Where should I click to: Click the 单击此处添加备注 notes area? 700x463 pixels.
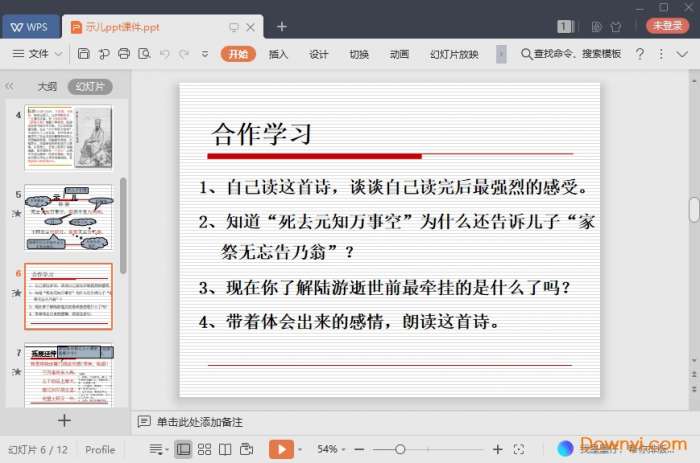click(x=200, y=422)
